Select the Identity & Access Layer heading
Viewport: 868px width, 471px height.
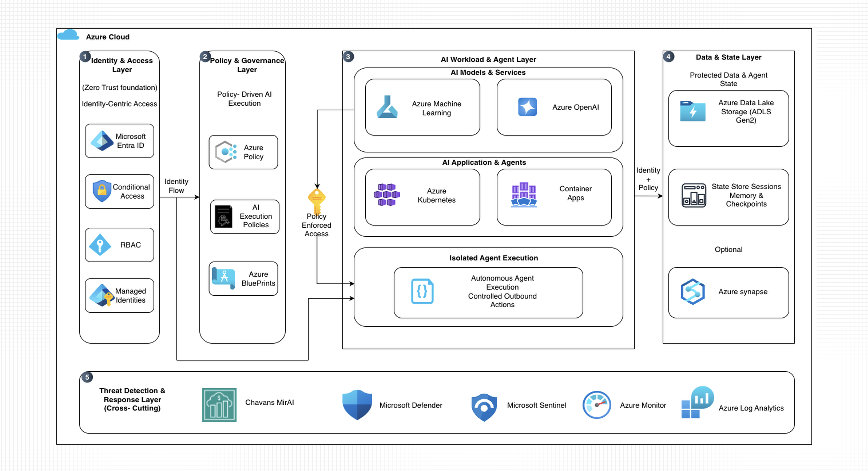tap(122, 65)
